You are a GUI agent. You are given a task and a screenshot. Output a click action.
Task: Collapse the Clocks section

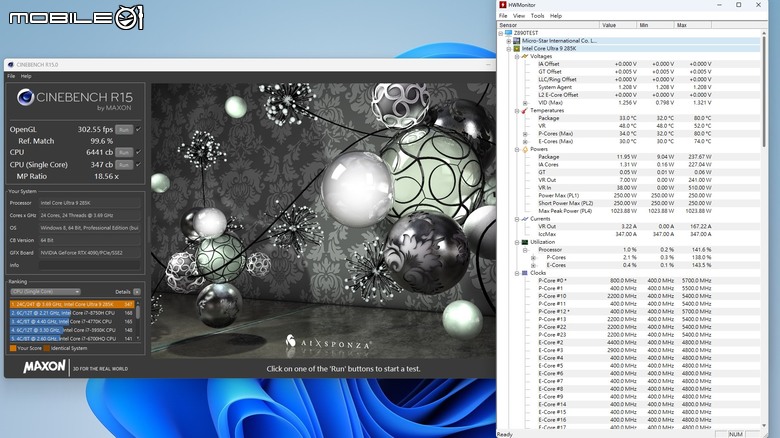tap(517, 273)
